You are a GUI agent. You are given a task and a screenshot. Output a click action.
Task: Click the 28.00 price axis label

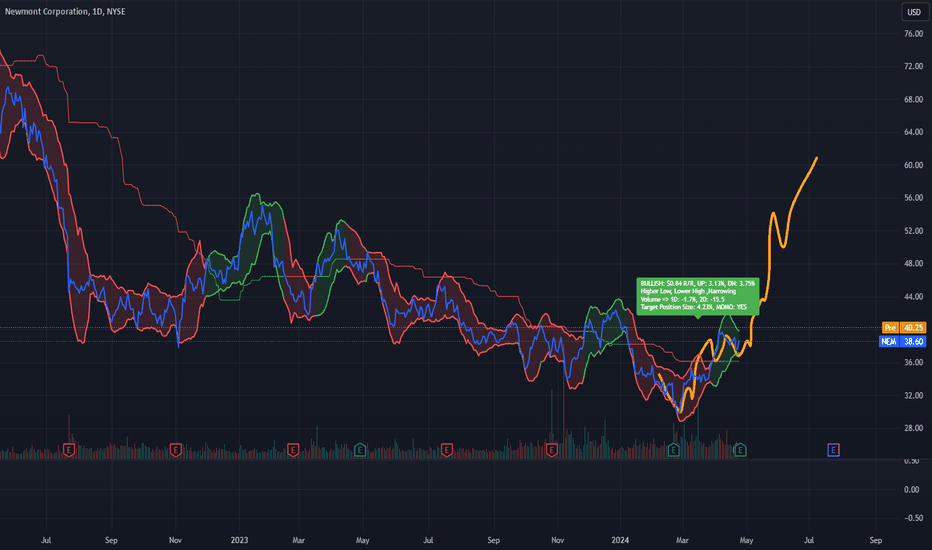(x=914, y=428)
